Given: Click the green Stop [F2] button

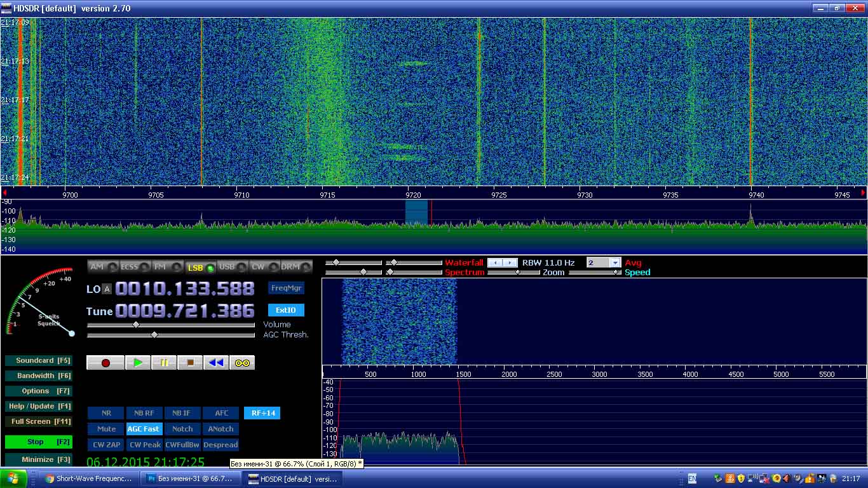Looking at the screenshot, I should pos(38,442).
